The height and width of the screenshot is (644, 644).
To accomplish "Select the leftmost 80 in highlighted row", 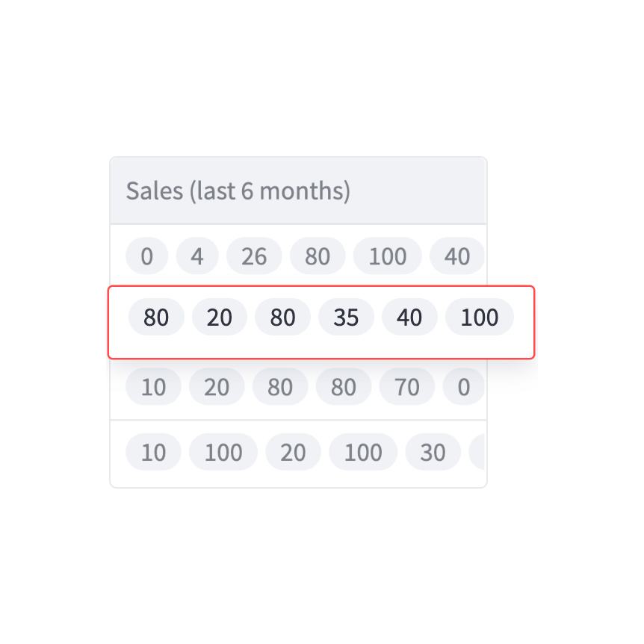I will pos(156,318).
